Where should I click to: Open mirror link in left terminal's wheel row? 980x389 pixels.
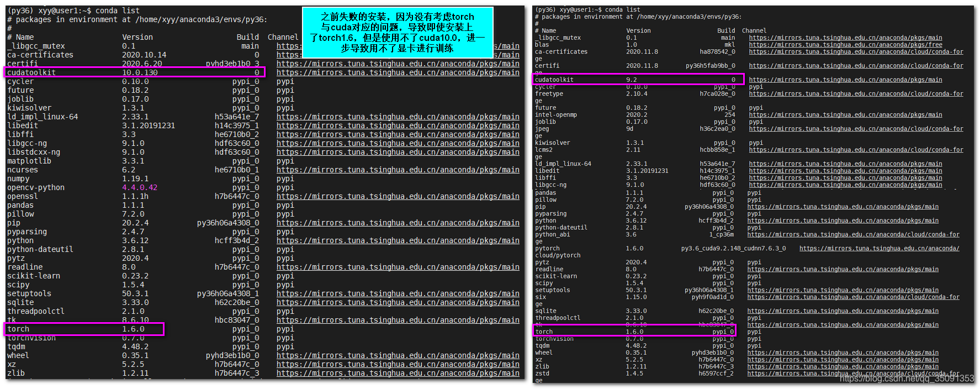(x=398, y=355)
